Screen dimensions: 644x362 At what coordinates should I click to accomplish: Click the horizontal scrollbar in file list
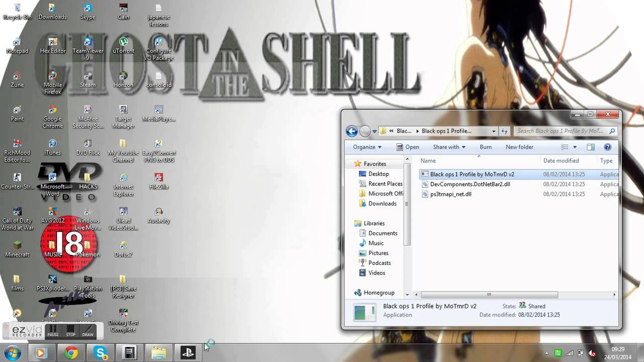pos(489,295)
